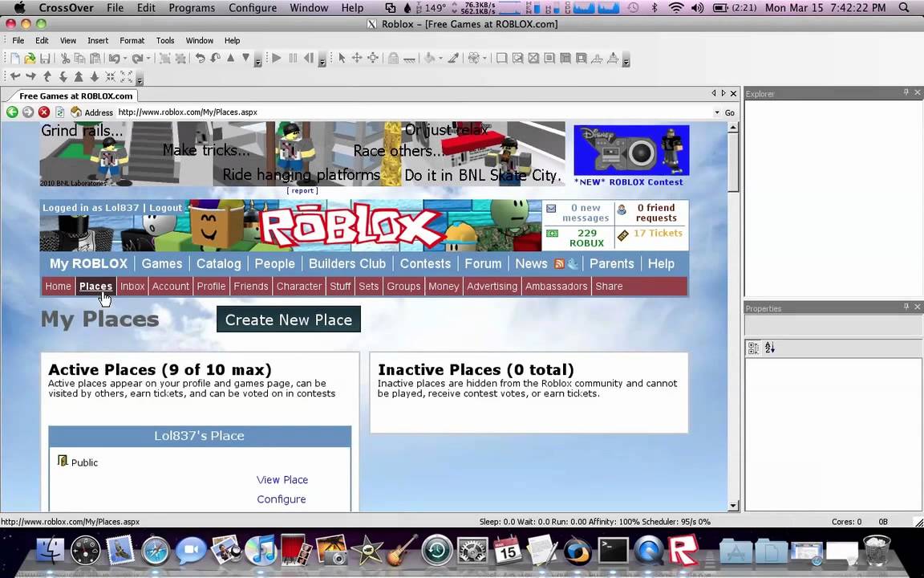Click the Logout link

pos(165,208)
